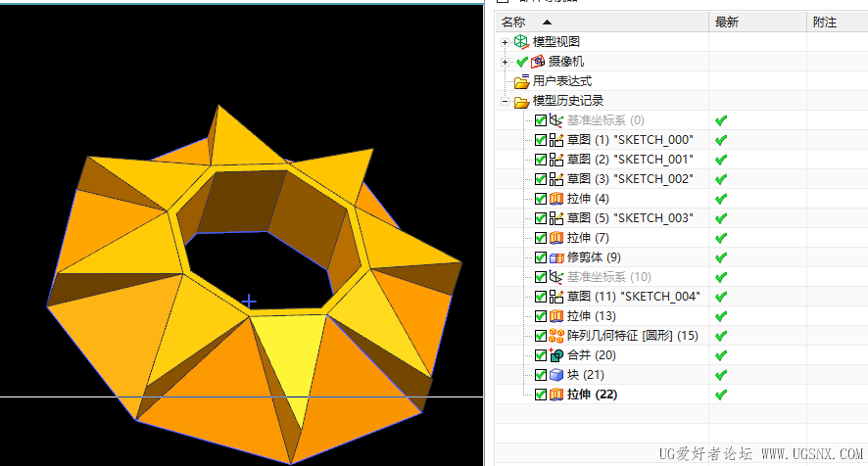Click green status check for 块 (21)
868x466 pixels.
click(x=721, y=375)
